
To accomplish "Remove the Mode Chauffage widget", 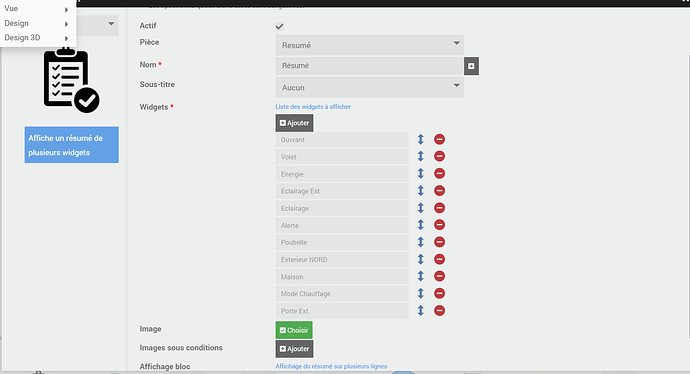I will tap(439, 293).
